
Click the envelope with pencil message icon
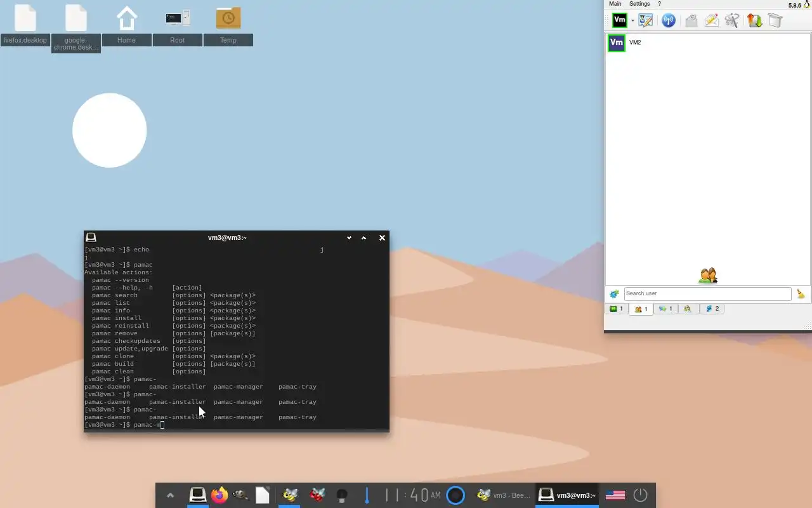pyautogui.click(x=712, y=20)
